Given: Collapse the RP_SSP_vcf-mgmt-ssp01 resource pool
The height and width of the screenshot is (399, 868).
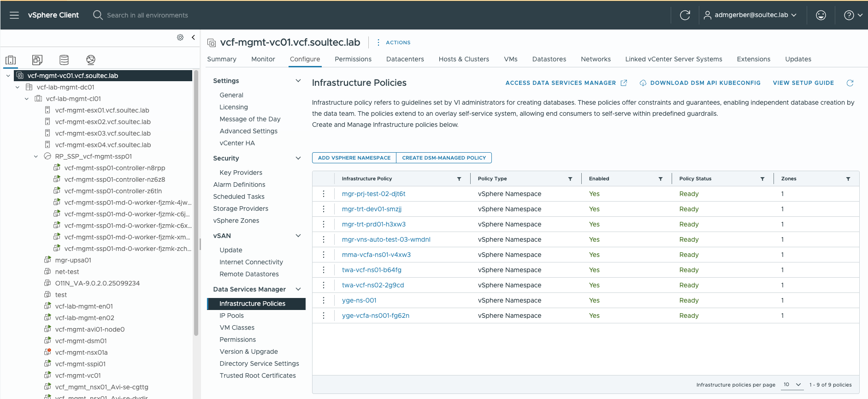Looking at the screenshot, I should (x=35, y=156).
